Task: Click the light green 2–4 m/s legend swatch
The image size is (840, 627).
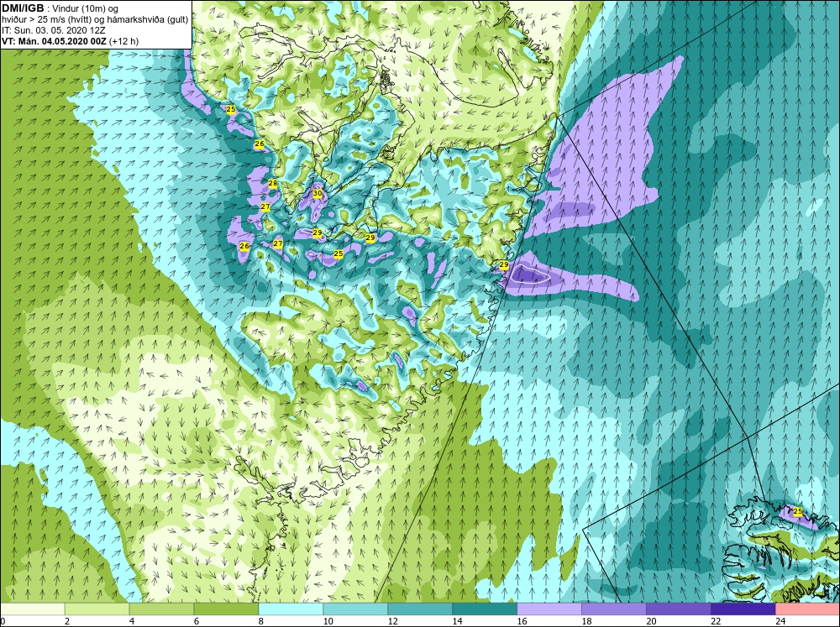Action: click(x=97, y=609)
